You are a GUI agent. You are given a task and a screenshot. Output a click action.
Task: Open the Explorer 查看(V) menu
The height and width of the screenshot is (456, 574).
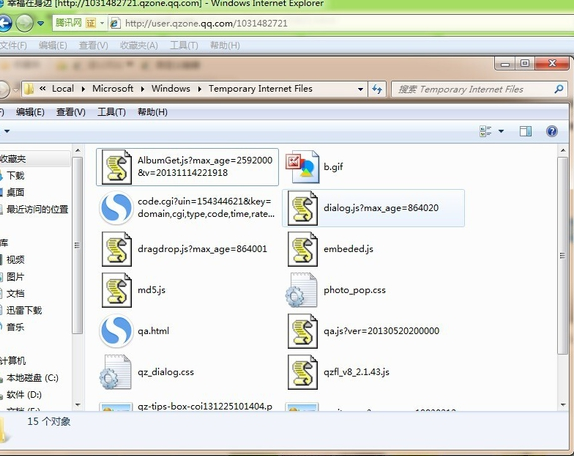[71, 112]
